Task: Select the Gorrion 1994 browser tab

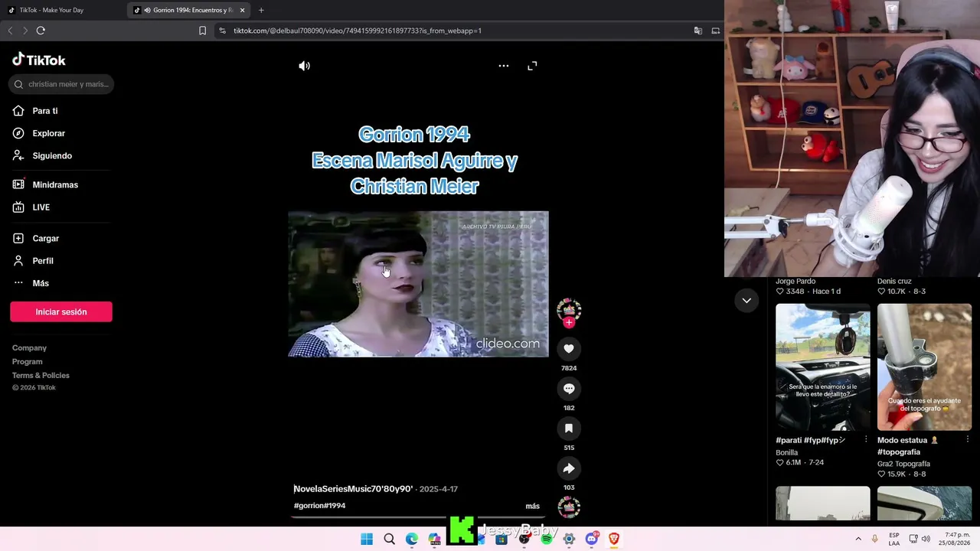Action: click(x=188, y=10)
